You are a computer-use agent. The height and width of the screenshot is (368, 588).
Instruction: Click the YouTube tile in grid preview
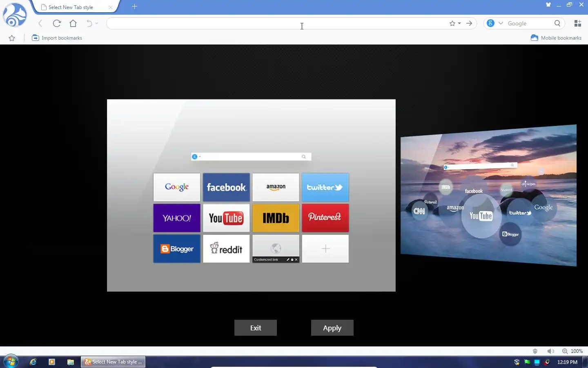[x=226, y=218]
